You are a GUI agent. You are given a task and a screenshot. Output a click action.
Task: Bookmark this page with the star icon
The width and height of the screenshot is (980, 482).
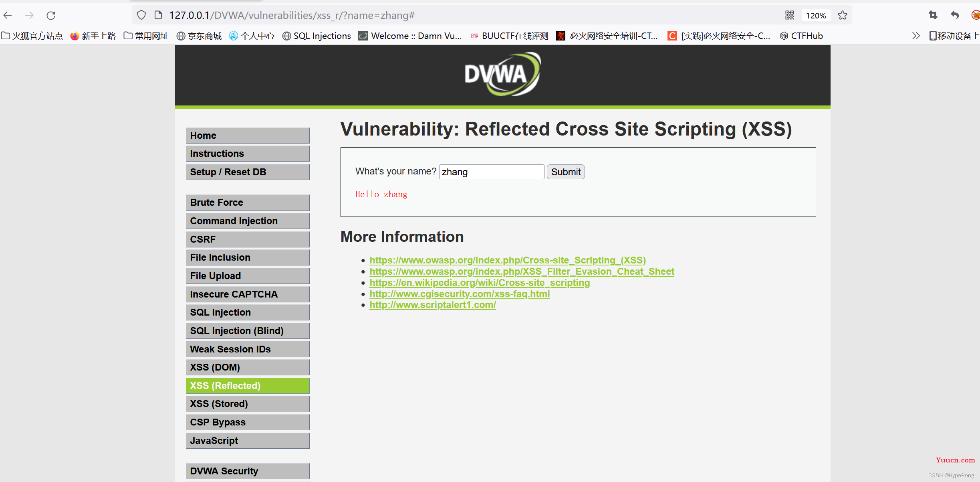pyautogui.click(x=843, y=15)
